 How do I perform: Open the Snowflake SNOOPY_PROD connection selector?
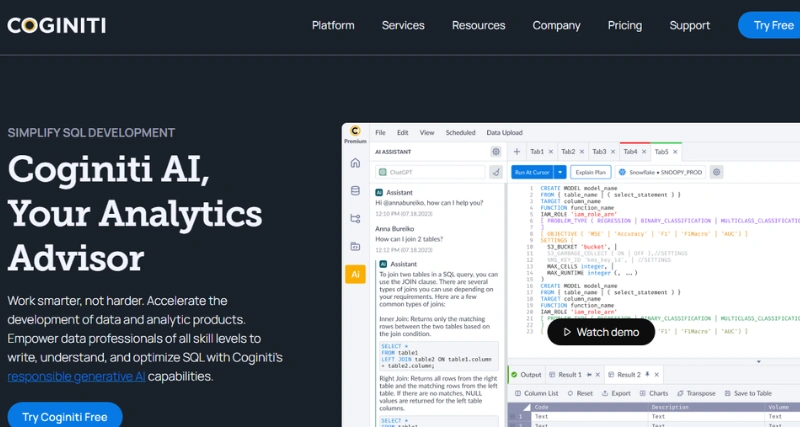coord(659,172)
